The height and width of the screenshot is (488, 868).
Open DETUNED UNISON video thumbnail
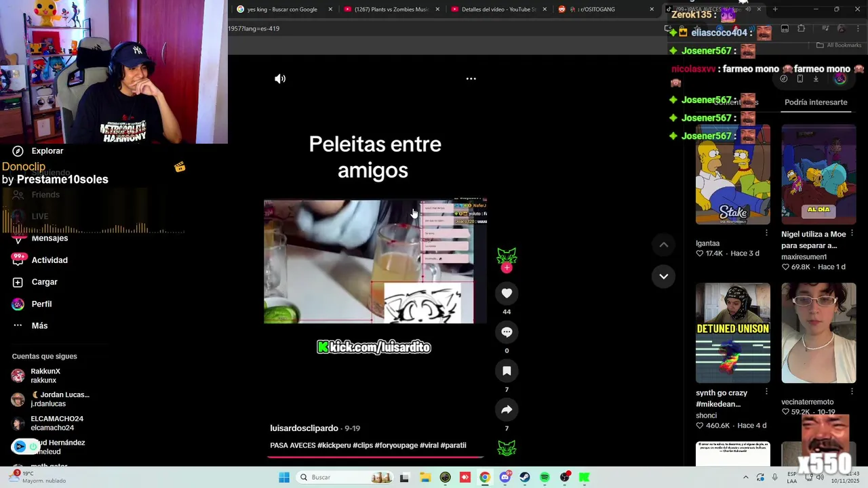(x=733, y=333)
